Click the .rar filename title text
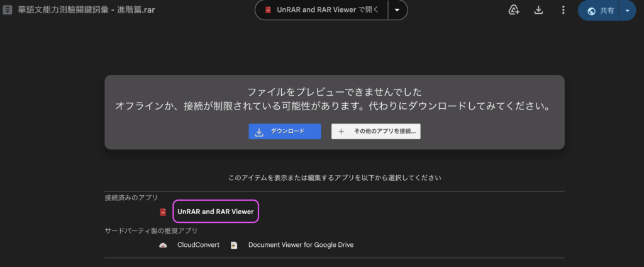 (78, 10)
